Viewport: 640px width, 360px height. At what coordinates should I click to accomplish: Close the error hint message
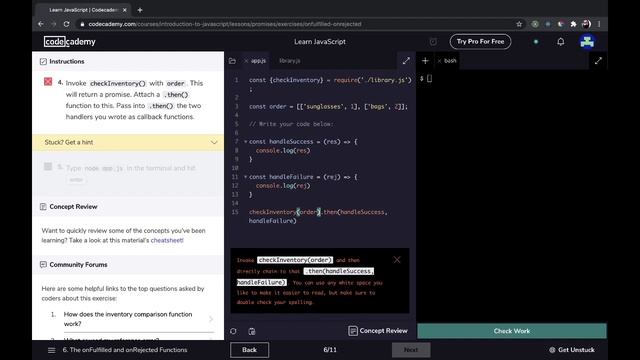pyautogui.click(x=397, y=260)
